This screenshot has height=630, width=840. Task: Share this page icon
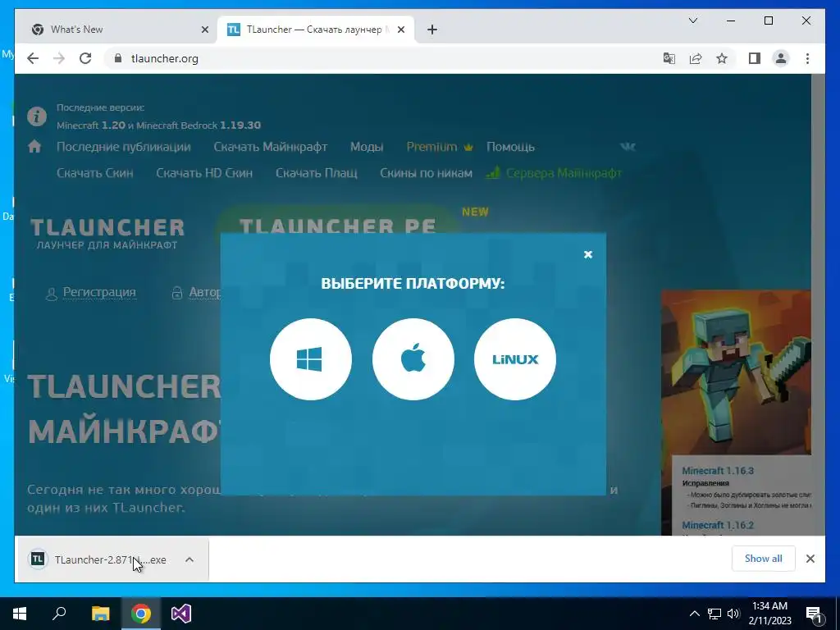click(x=696, y=58)
